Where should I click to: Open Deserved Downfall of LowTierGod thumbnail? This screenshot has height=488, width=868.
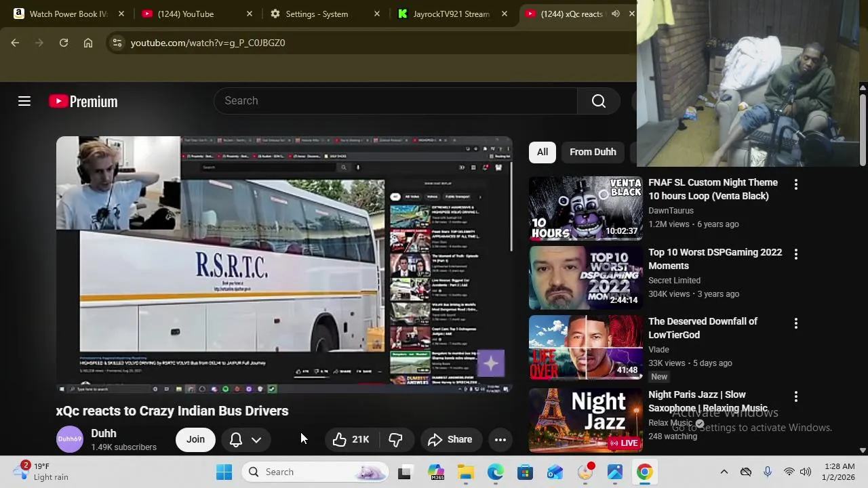(x=585, y=347)
